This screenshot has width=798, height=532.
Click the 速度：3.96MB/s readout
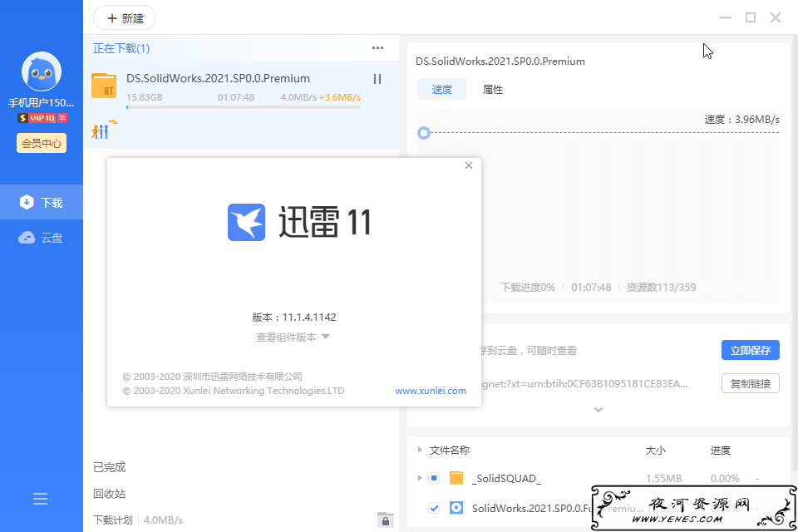(741, 120)
